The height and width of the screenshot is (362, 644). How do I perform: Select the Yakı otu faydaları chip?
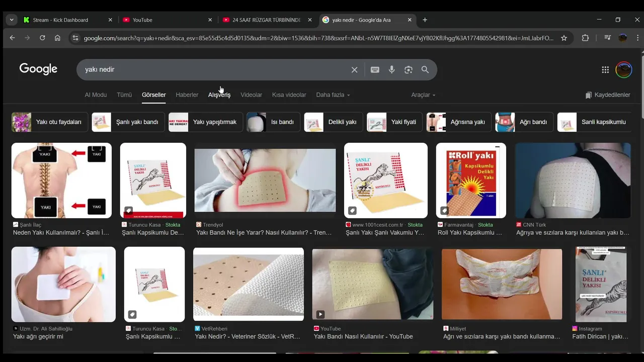(50, 122)
